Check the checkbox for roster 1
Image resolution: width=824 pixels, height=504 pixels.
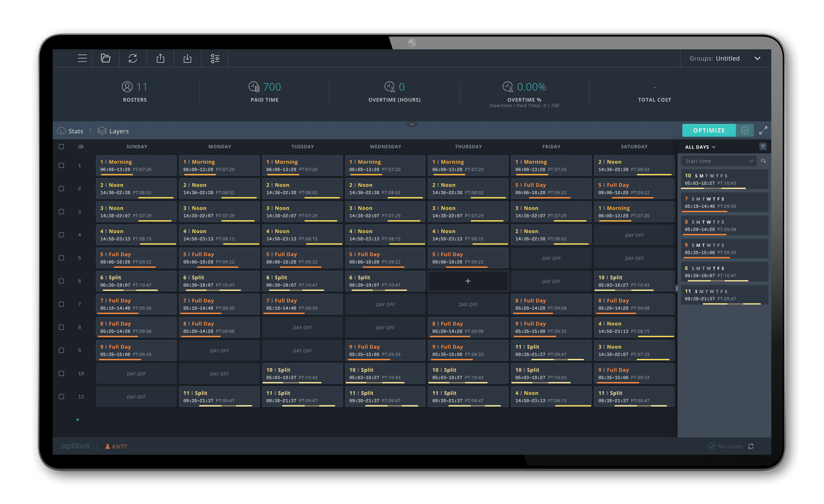pos(61,166)
